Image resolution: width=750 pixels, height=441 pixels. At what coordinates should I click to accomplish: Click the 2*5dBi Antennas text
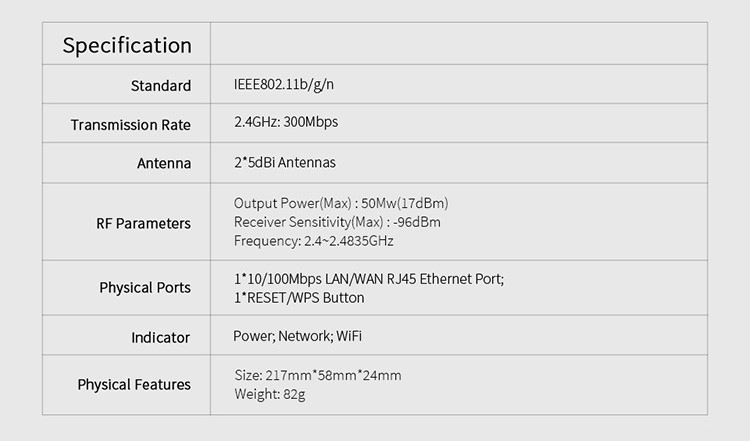tap(285, 163)
